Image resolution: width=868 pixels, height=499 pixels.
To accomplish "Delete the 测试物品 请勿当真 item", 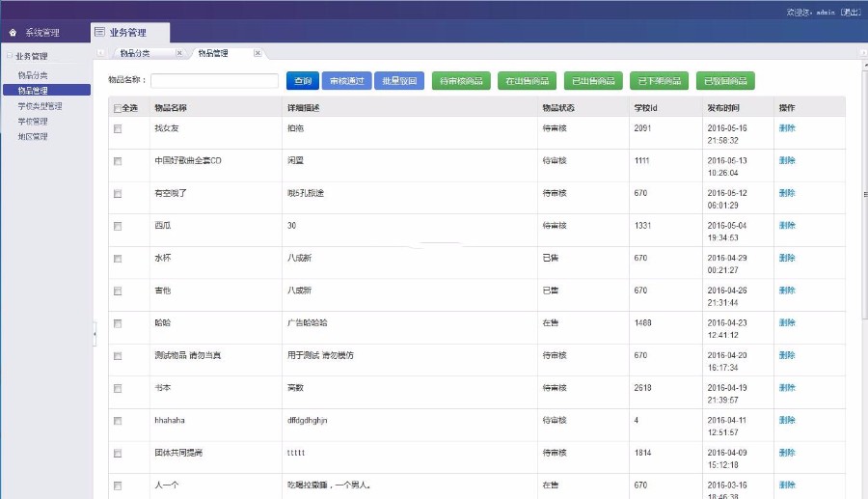I will tap(787, 355).
